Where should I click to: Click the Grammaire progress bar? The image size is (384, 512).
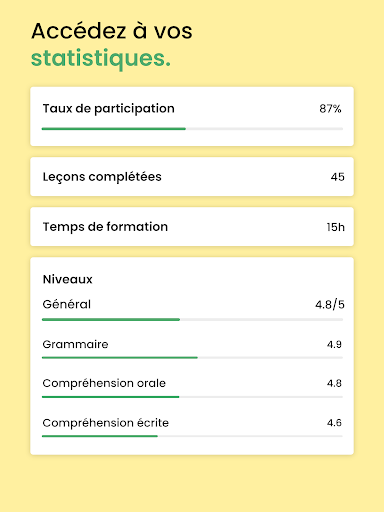(192, 358)
